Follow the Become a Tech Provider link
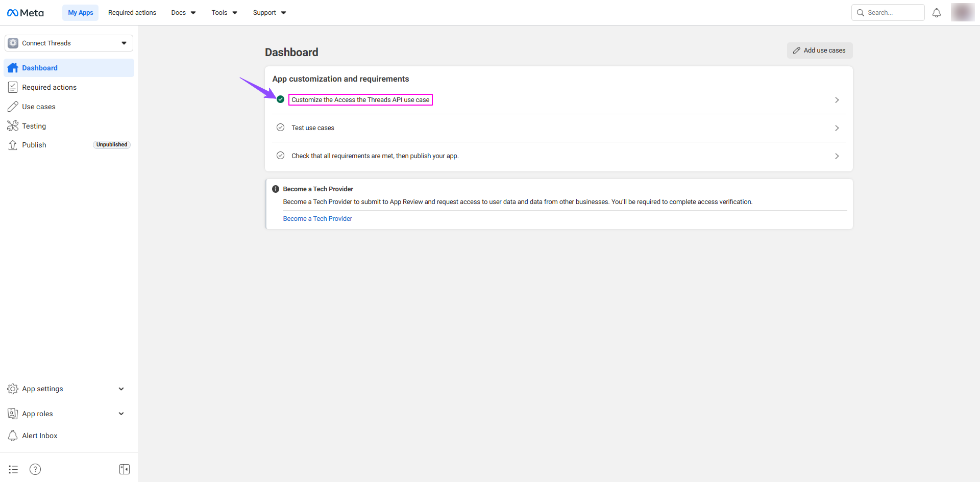Viewport: 980px width, 482px height. [317, 218]
